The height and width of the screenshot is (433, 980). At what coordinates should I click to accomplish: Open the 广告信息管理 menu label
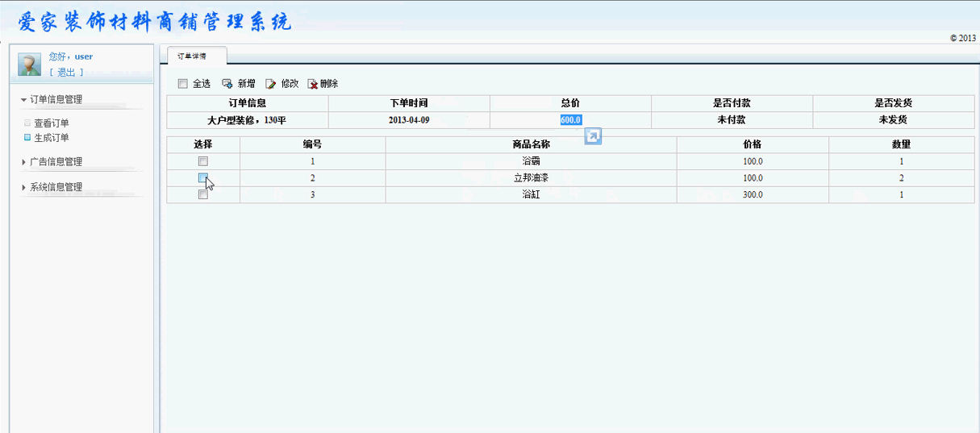56,162
